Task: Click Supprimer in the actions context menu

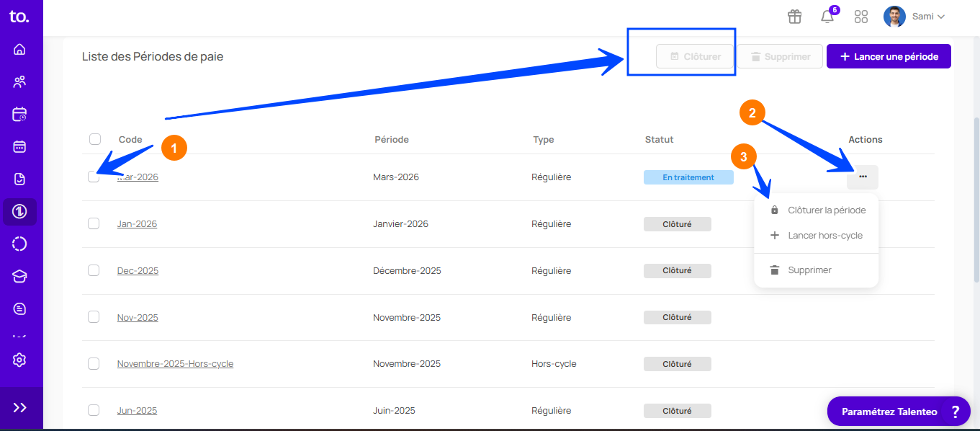Action: (809, 270)
